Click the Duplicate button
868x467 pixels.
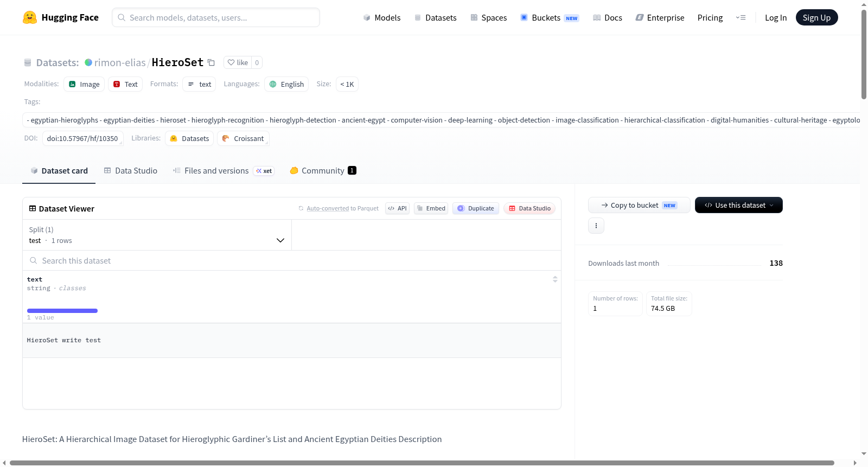pyautogui.click(x=476, y=208)
